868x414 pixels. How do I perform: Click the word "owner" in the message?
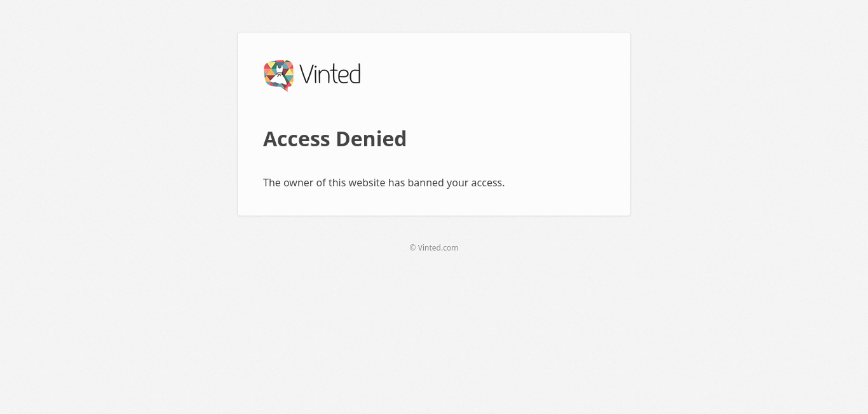point(298,183)
